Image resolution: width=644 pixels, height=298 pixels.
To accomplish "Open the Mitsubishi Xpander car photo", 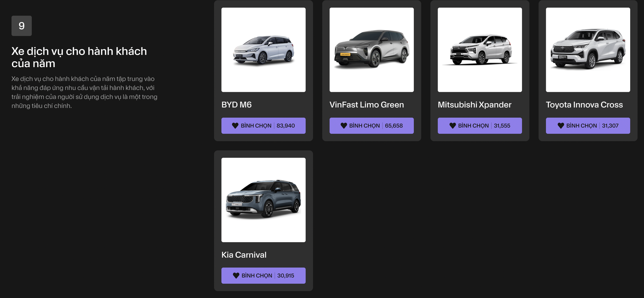I will [480, 50].
